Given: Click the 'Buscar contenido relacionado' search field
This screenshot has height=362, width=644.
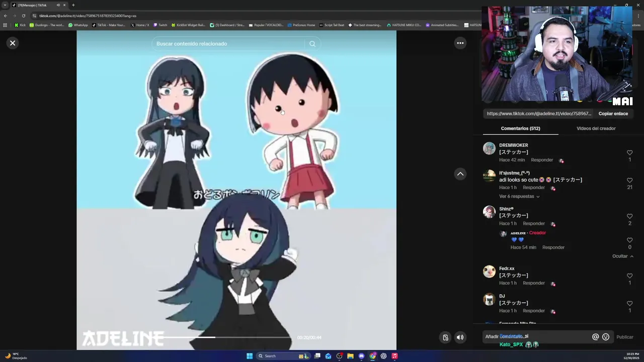Looking at the screenshot, I should click(229, 44).
